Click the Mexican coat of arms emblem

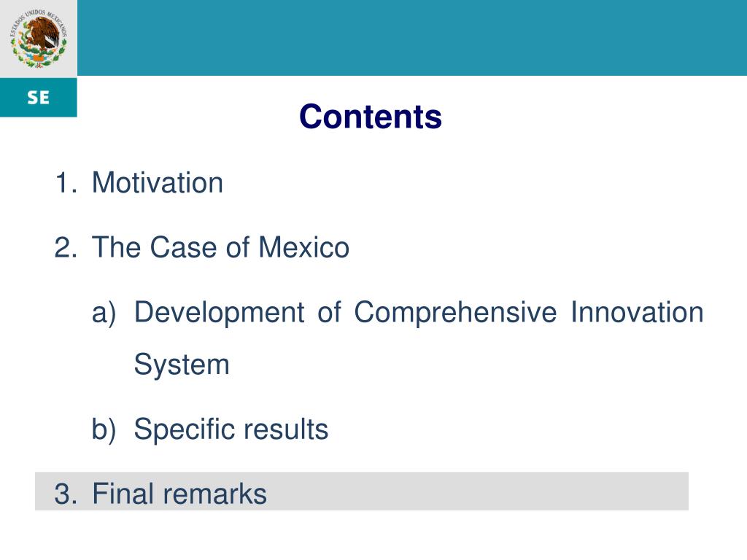pyautogui.click(x=39, y=38)
